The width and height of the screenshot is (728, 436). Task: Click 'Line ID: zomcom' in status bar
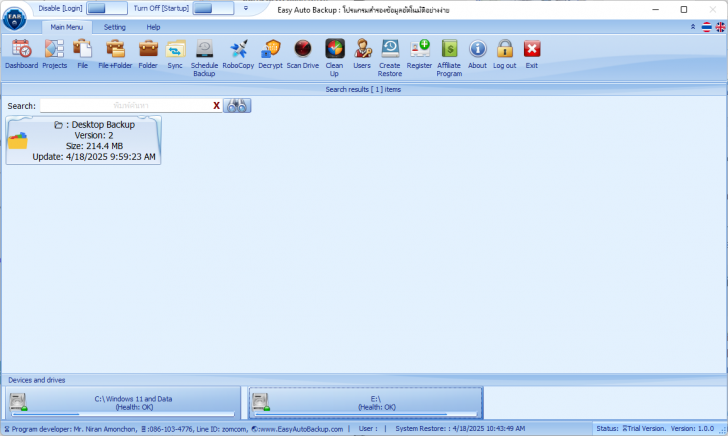(x=222, y=429)
